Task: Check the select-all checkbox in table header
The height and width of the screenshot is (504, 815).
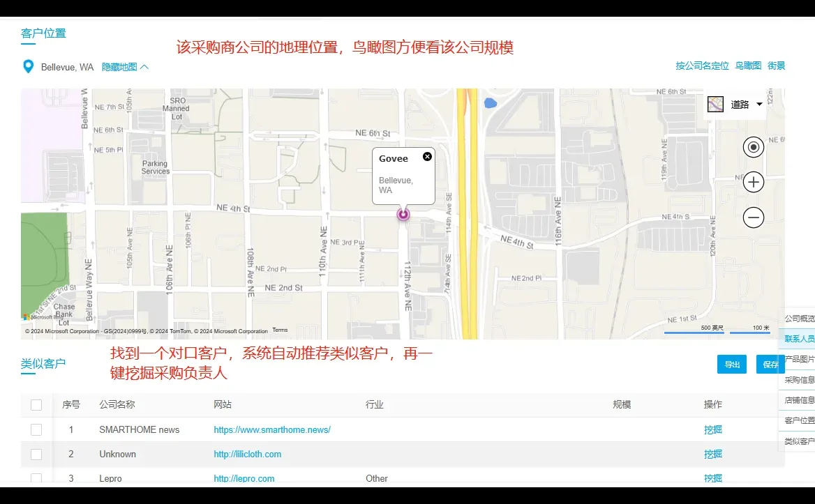Action: coord(36,404)
